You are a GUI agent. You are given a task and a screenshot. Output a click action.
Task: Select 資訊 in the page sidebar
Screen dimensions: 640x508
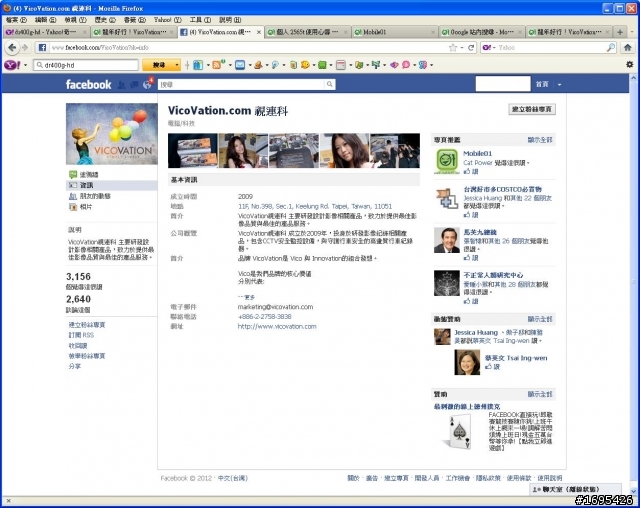click(111, 185)
